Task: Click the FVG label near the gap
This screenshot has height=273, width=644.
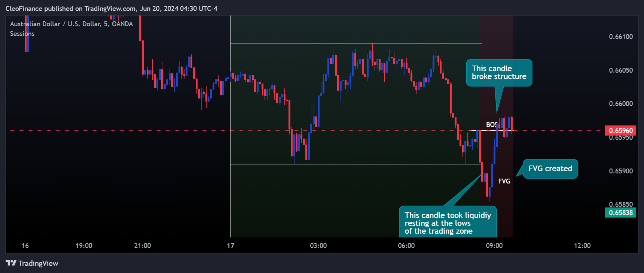Action: [x=504, y=181]
